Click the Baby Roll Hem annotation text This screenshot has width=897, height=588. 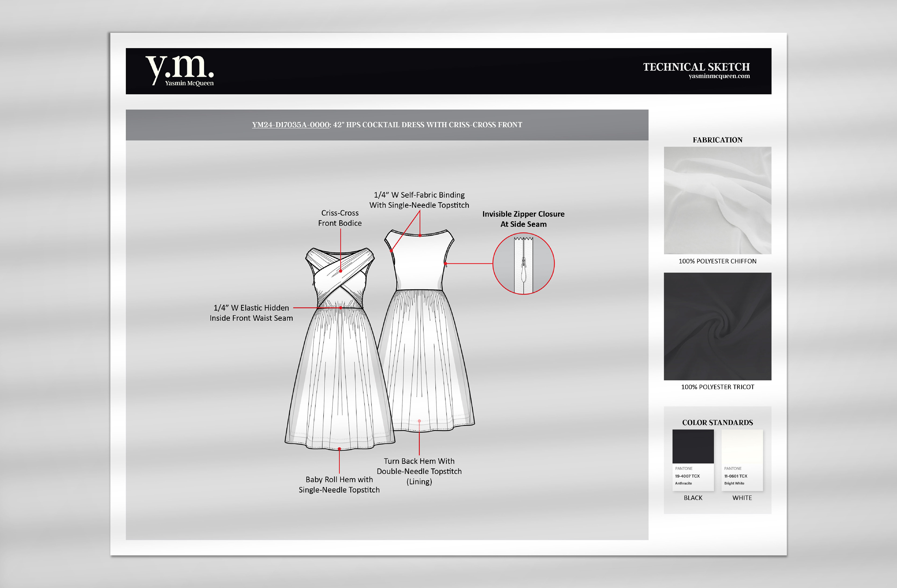(339, 484)
